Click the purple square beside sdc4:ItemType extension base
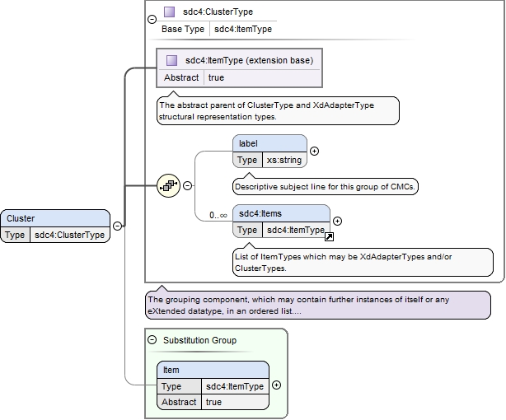 (171, 60)
